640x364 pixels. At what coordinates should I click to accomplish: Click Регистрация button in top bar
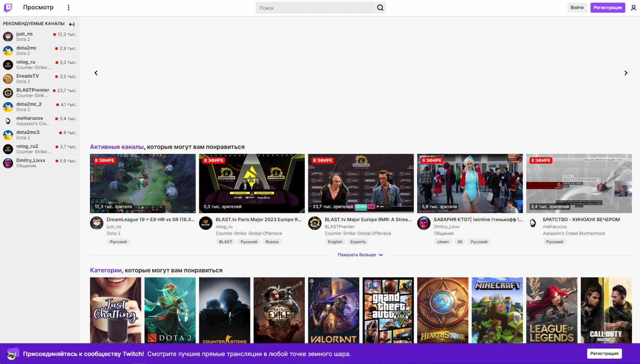pos(607,8)
